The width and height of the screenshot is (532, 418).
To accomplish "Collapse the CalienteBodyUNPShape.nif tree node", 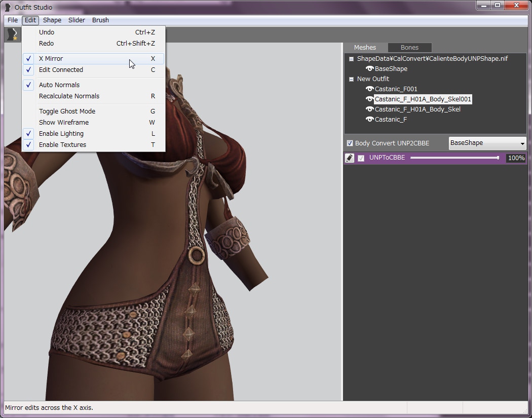I will pos(351,59).
